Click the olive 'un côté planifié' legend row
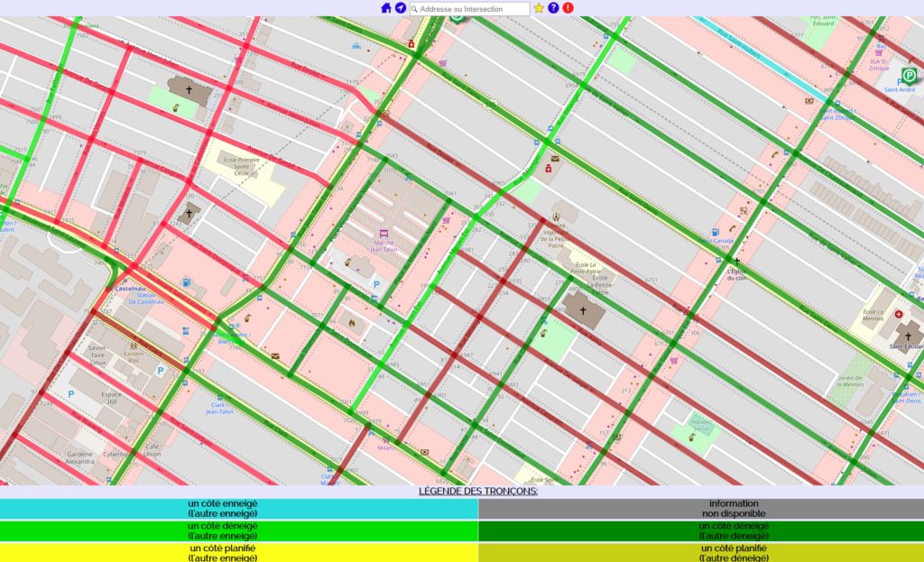 700,552
